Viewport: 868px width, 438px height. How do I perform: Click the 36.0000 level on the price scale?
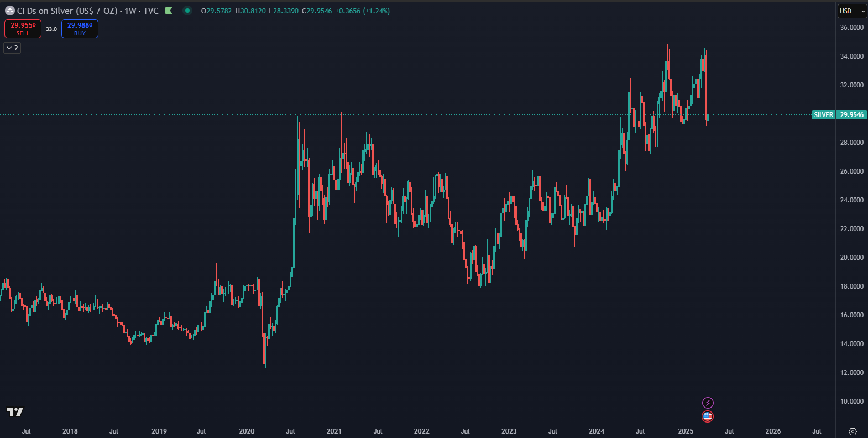pyautogui.click(x=851, y=28)
